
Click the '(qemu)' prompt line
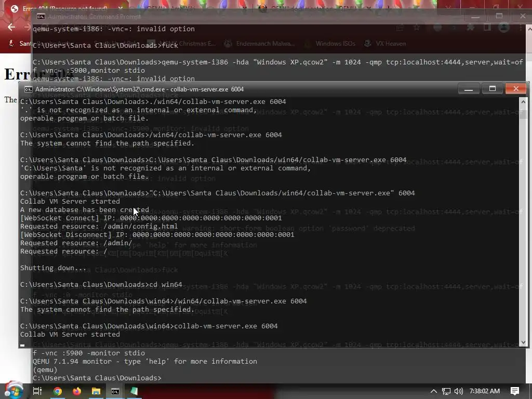click(x=45, y=369)
